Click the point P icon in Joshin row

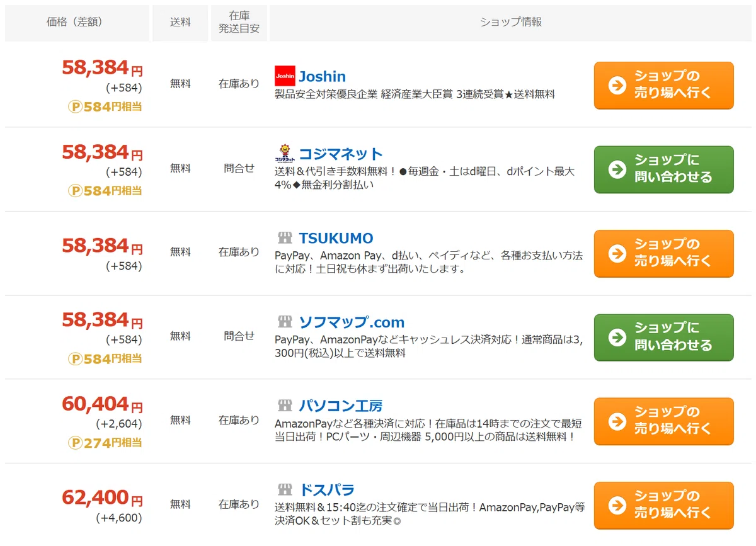pyautogui.click(x=75, y=106)
